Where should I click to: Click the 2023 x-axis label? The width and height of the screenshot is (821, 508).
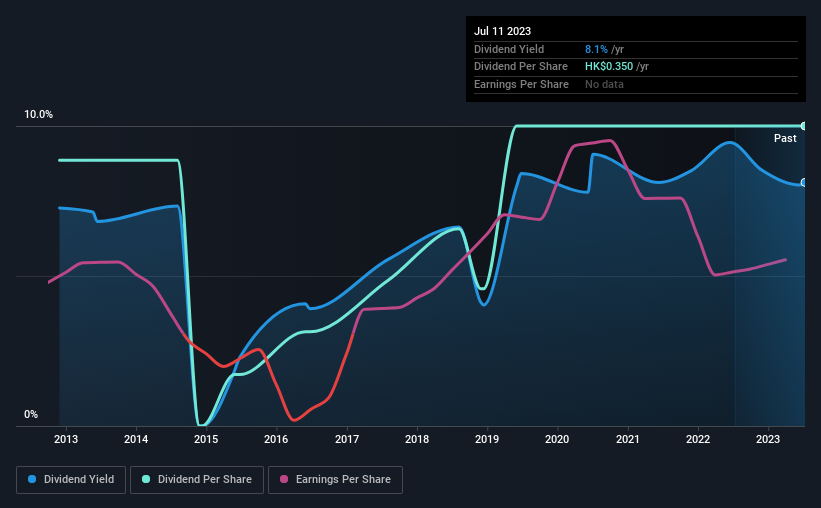coord(768,439)
